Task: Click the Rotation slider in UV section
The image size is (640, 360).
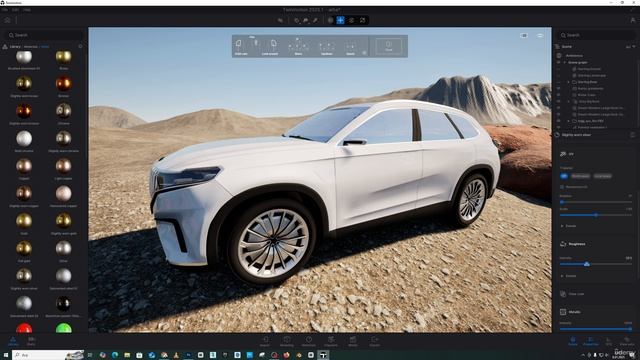Action: [x=596, y=202]
